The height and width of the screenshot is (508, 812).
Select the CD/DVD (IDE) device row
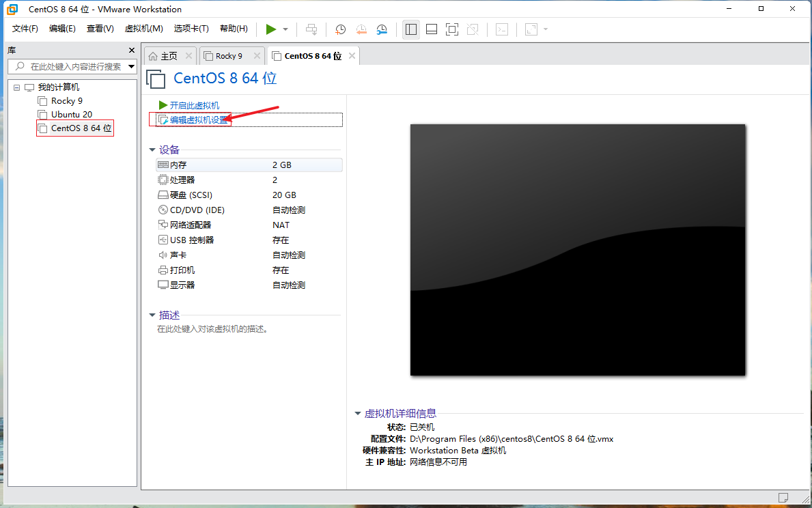point(249,210)
